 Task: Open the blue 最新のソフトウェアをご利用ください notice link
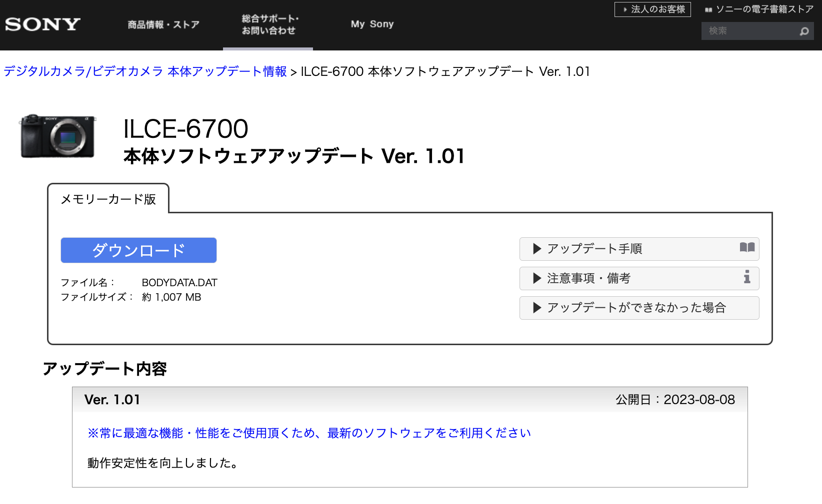click(x=309, y=433)
